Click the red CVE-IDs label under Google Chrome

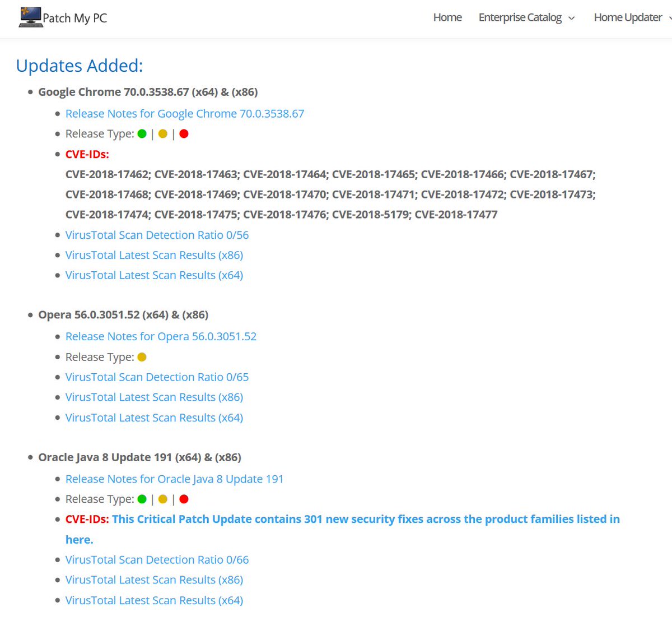click(x=87, y=154)
